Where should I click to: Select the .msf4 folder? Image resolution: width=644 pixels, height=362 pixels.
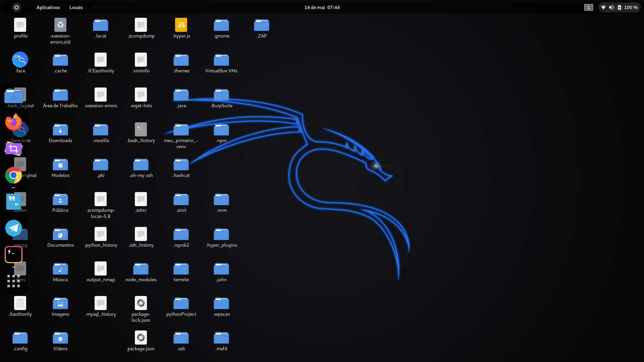coord(221,338)
